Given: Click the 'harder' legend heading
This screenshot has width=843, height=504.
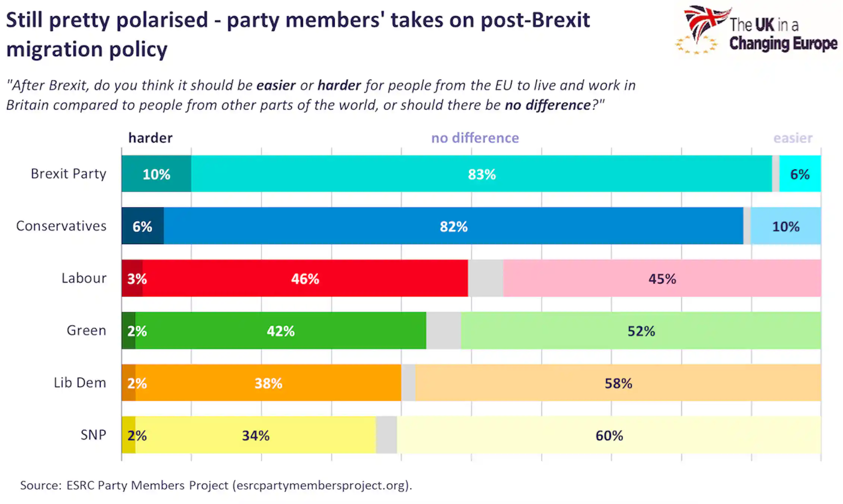Looking at the screenshot, I should tap(151, 138).
